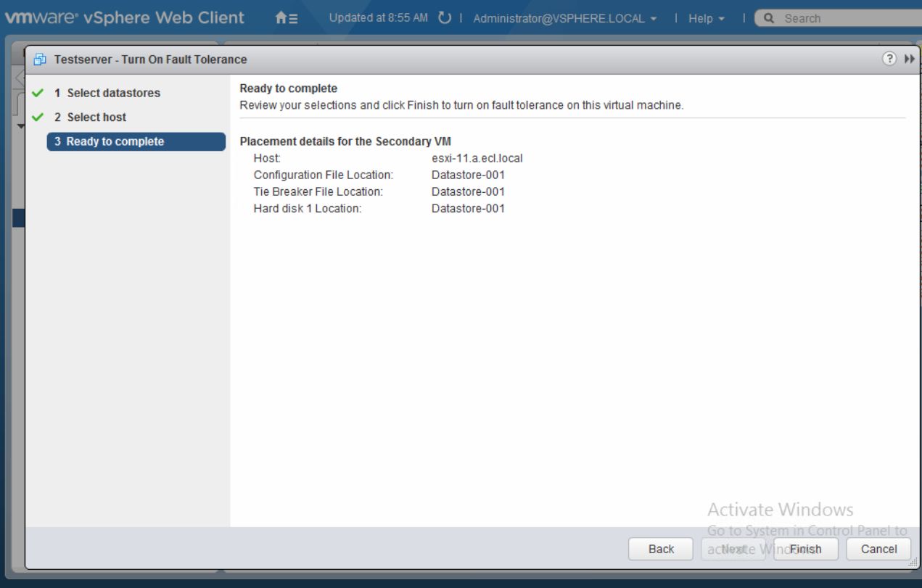This screenshot has height=588, width=922.
Task: Click the dimmed Next button
Action: [x=733, y=549]
